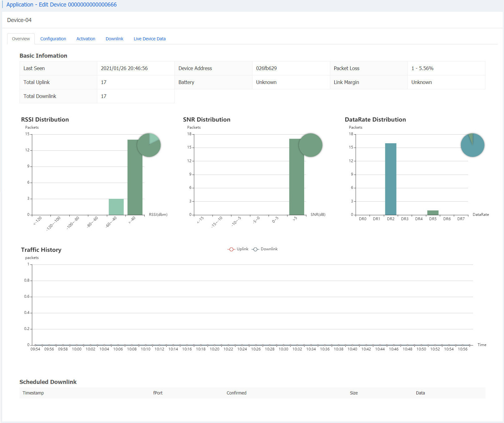This screenshot has width=504, height=423.
Task: Select the Packet Loss value 1 - 5.56%
Action: (x=422, y=68)
